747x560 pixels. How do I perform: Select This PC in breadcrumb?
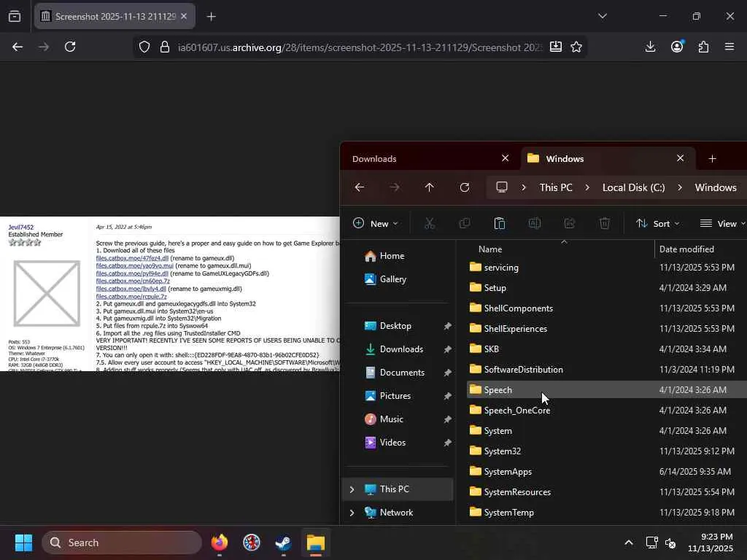click(x=556, y=187)
